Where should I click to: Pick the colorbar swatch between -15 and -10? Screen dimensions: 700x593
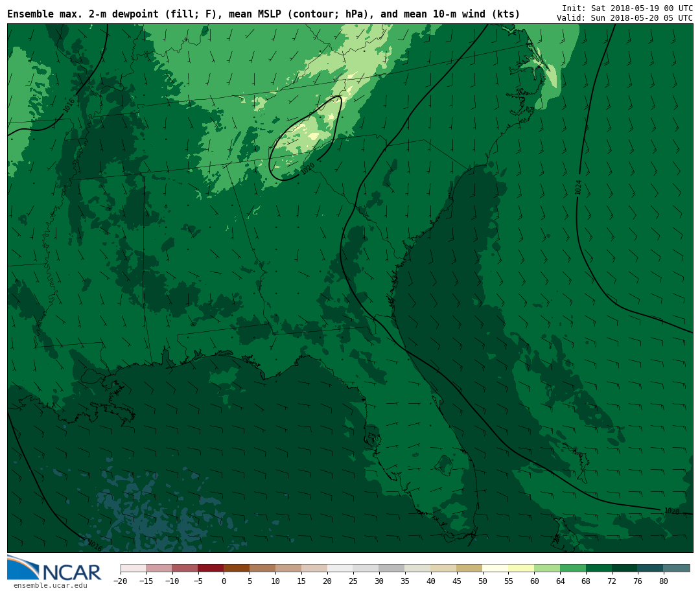click(159, 568)
